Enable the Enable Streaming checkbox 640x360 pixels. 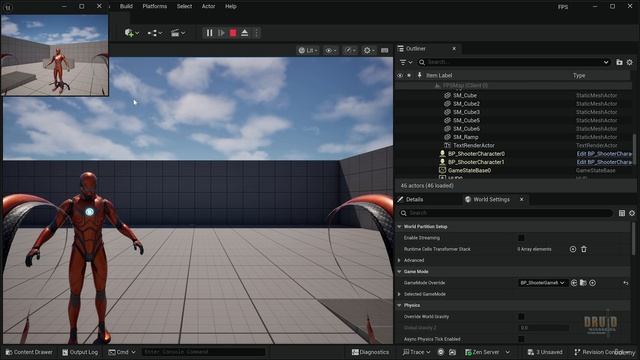pos(521,238)
